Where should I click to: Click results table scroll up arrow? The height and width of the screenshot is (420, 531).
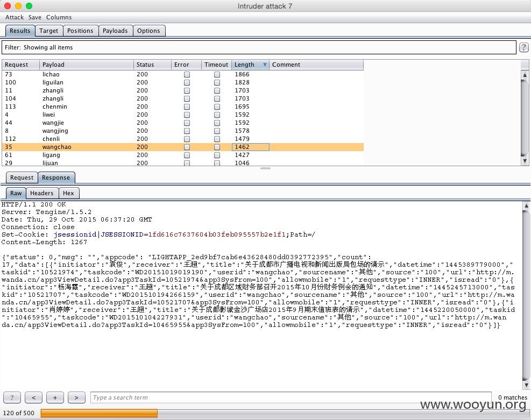[525, 75]
